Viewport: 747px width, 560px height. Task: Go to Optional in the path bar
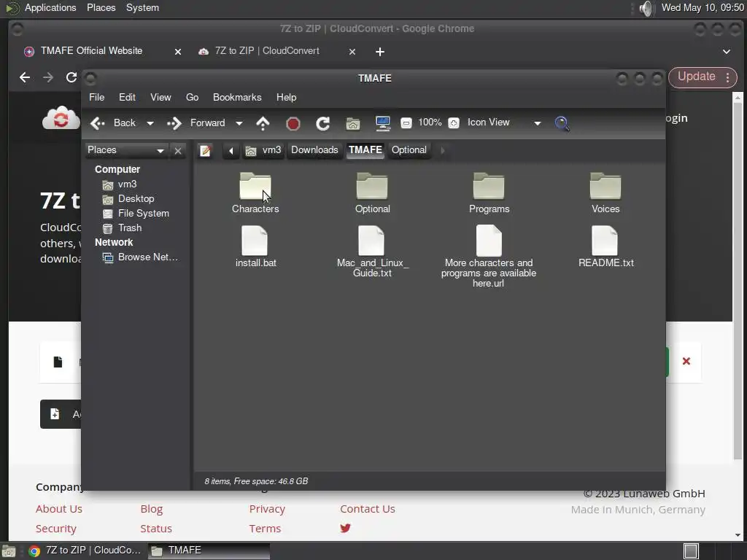[x=409, y=150]
